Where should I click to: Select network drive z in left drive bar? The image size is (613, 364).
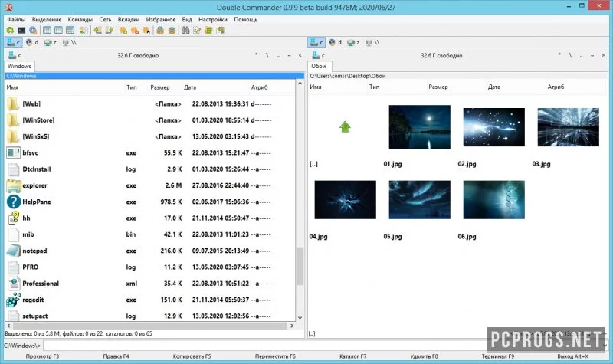[51, 42]
